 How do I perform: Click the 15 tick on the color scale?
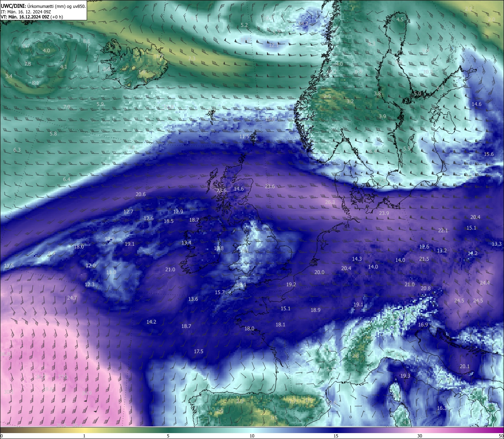point(336,436)
